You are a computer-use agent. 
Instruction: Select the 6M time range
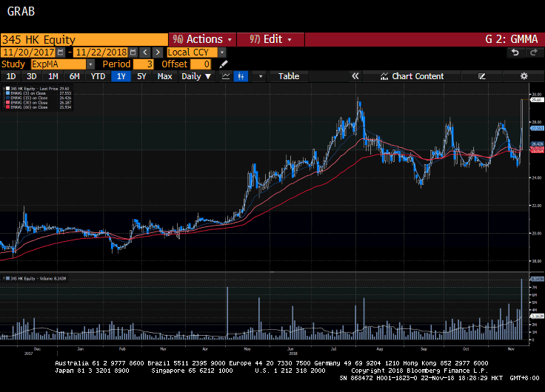[74, 76]
